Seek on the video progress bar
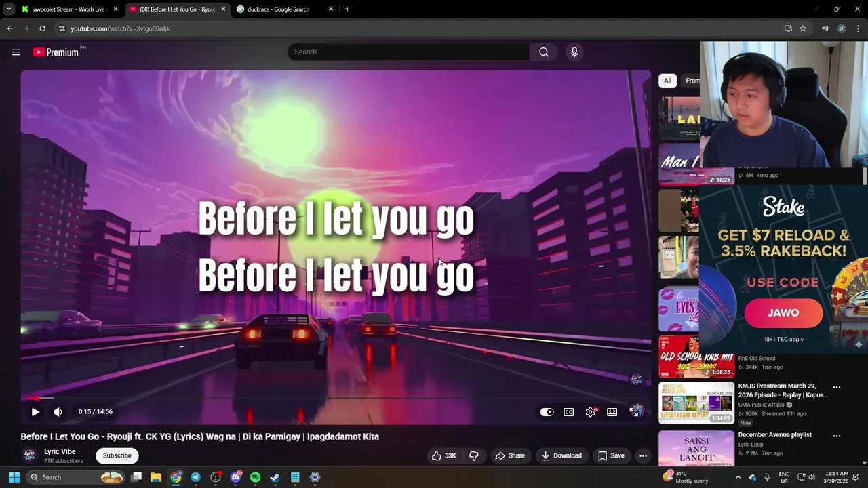This screenshot has height=488, width=868. (x=336, y=398)
